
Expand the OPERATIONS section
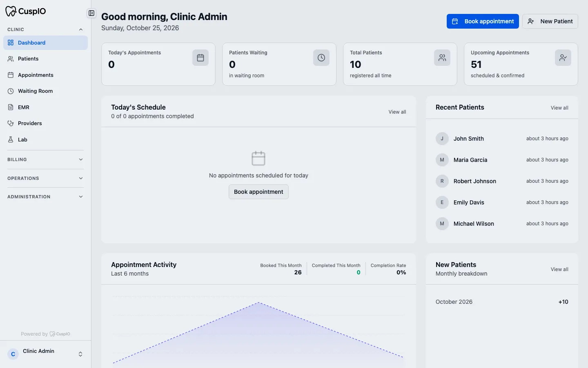(45, 178)
